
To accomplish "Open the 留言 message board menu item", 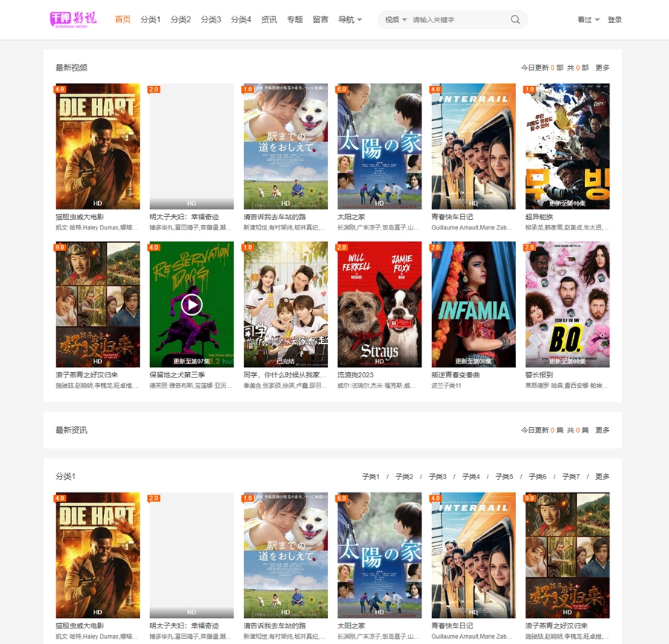I will [320, 19].
